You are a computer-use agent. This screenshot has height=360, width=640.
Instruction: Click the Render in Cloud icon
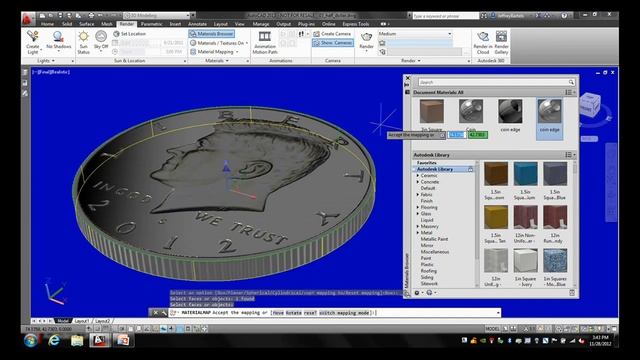(x=483, y=37)
